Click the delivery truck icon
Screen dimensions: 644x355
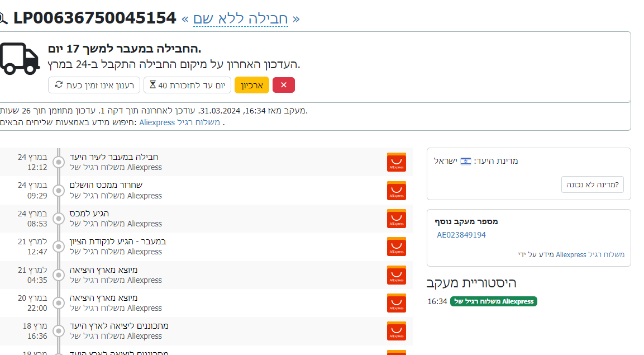[x=20, y=59]
